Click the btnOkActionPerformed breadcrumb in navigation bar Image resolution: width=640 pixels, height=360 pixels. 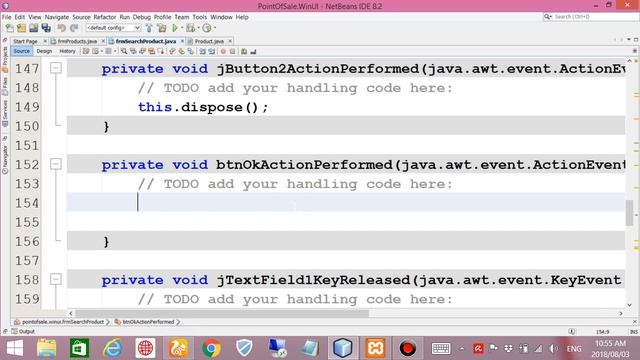pos(145,322)
